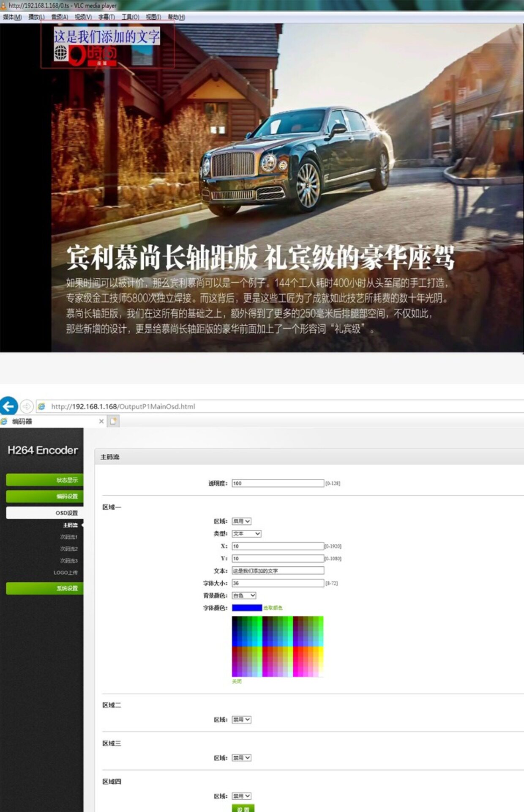Click the 区域四 section heading

[112, 781]
